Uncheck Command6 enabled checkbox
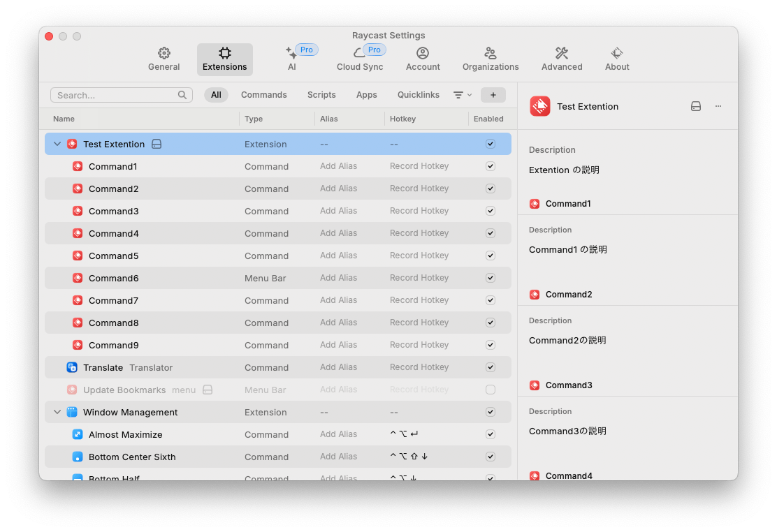 (x=490, y=277)
